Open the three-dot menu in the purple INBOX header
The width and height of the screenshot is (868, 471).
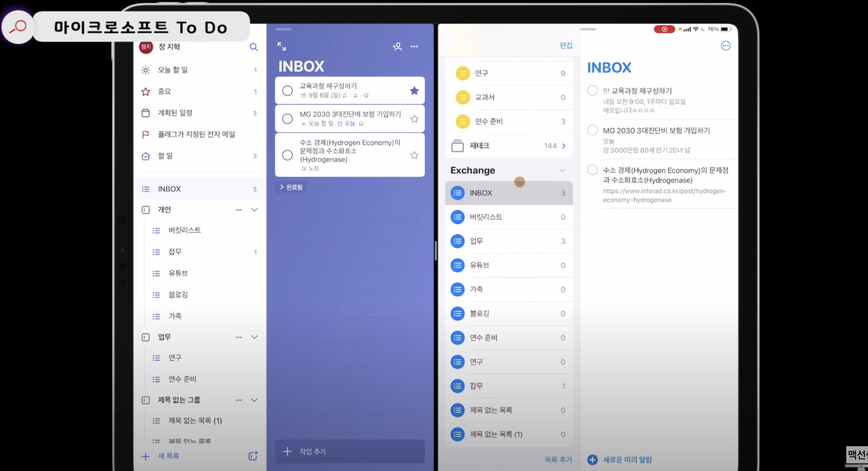[414, 47]
